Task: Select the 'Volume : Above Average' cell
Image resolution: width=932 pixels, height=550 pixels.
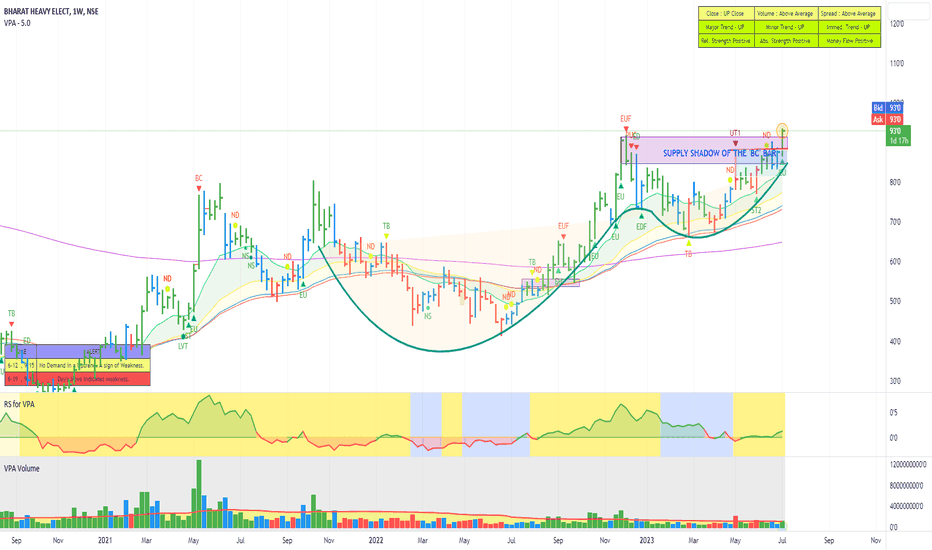Action: [786, 13]
